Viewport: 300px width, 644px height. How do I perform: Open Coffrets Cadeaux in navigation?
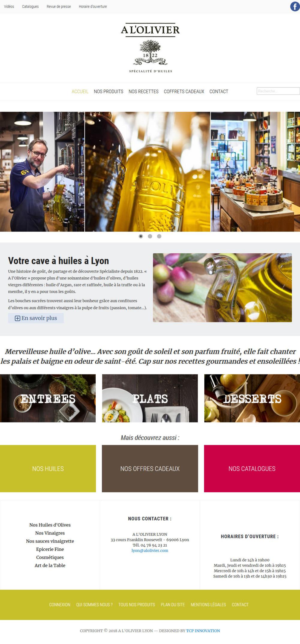(x=184, y=91)
